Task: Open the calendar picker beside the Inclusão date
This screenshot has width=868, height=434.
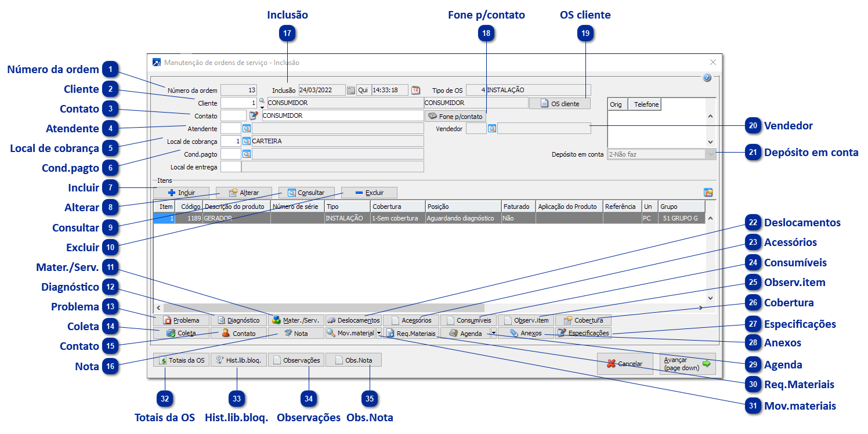Action: pos(350,90)
